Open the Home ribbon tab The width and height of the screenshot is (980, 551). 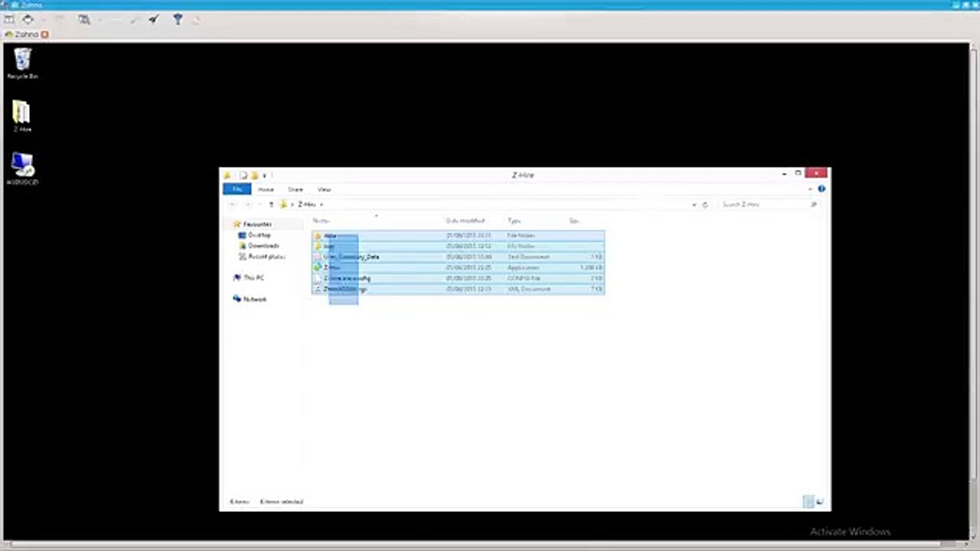pyautogui.click(x=266, y=189)
